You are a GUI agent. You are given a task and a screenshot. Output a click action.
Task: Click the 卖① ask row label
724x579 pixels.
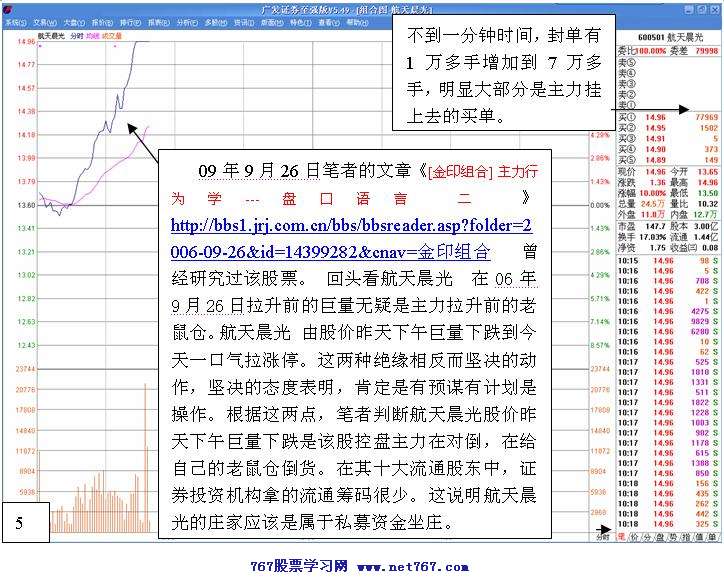pyautogui.click(x=627, y=105)
